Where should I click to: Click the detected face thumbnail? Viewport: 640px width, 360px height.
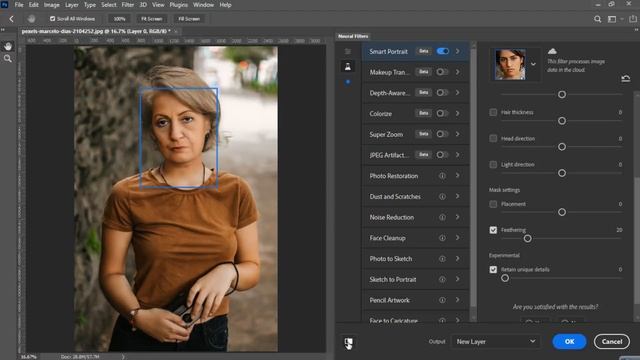(x=510, y=64)
